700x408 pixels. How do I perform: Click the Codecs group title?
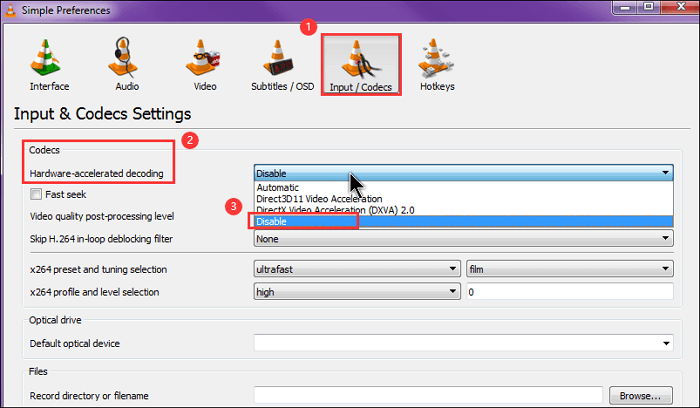[x=44, y=150]
